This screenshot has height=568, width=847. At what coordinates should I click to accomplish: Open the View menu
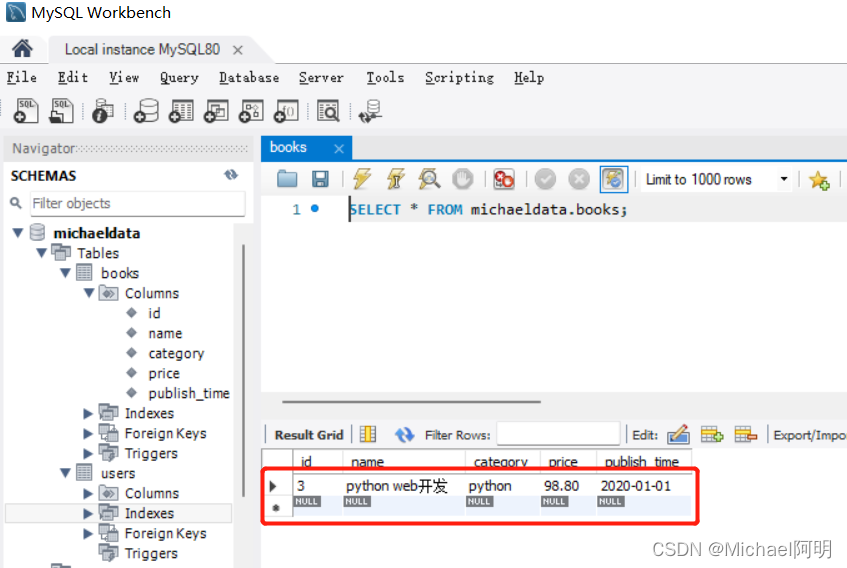point(124,77)
